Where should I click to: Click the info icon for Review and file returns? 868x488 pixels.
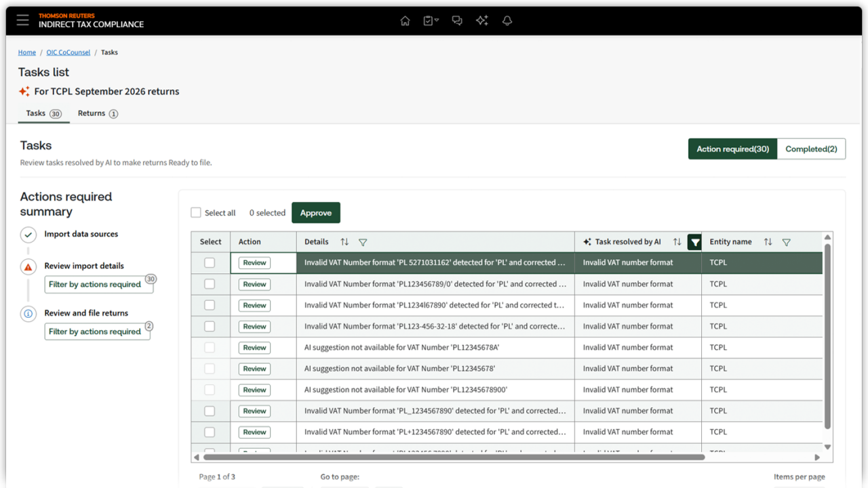pyautogui.click(x=28, y=314)
